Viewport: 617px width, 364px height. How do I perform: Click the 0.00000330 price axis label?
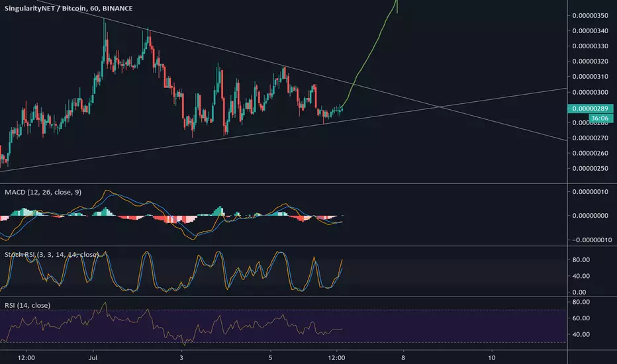[590, 46]
